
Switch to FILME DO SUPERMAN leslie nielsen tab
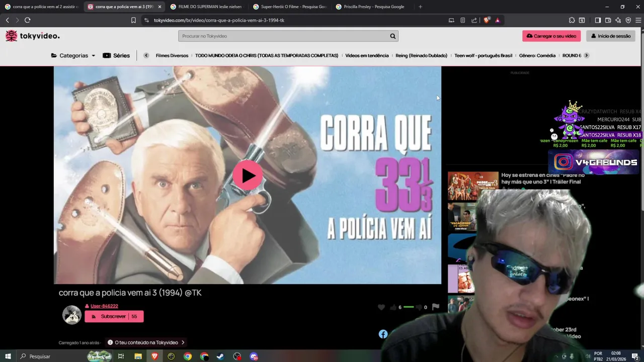tap(207, 7)
